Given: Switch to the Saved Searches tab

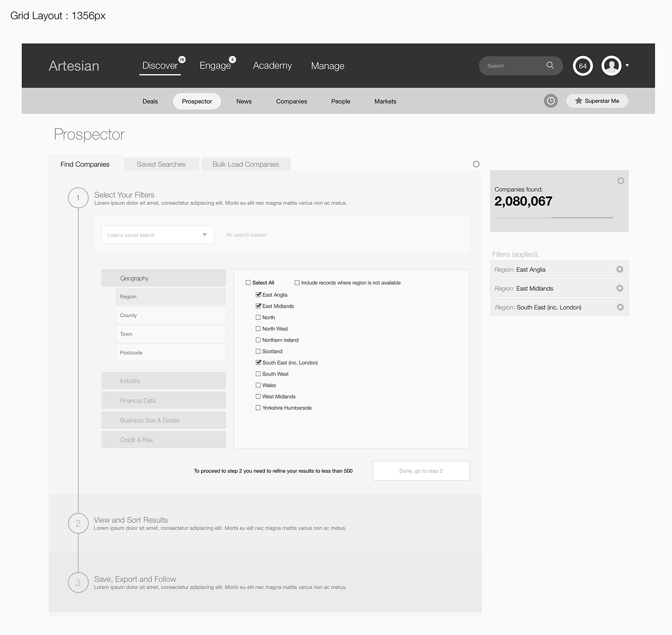Looking at the screenshot, I should point(161,164).
